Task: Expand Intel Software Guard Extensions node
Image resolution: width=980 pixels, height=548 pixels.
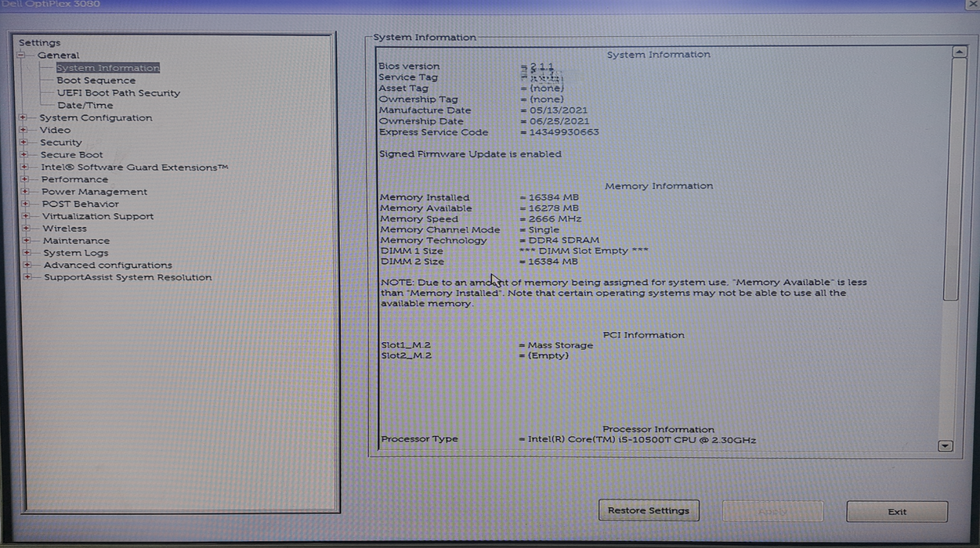Action: (24, 168)
